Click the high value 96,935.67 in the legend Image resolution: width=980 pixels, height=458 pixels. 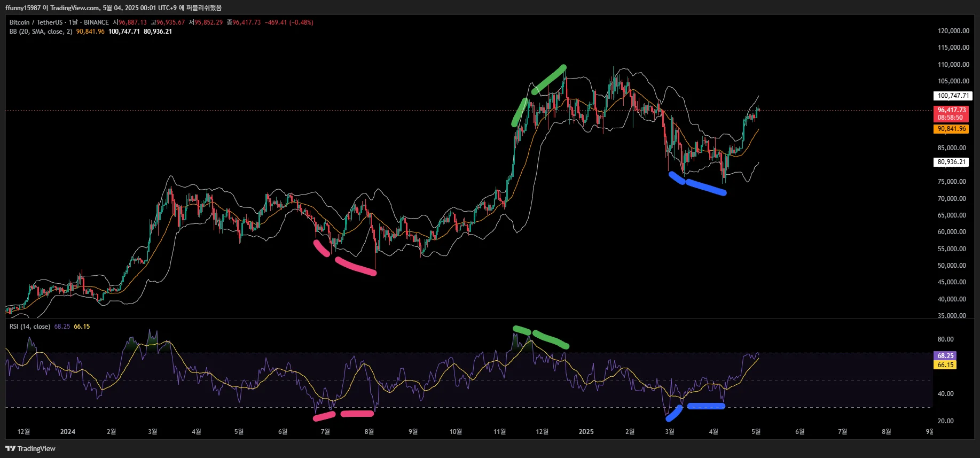(x=171, y=22)
